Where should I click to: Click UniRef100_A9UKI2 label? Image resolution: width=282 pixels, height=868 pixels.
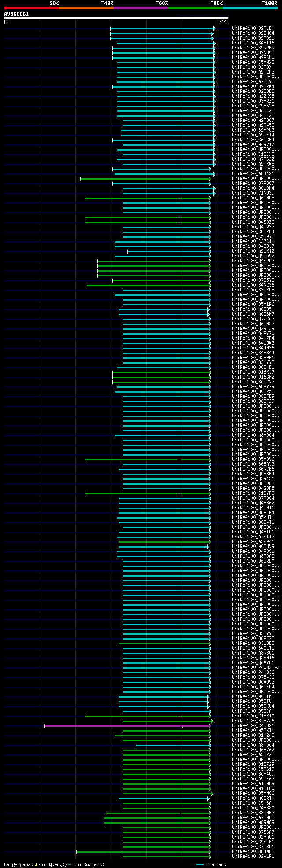253,251
